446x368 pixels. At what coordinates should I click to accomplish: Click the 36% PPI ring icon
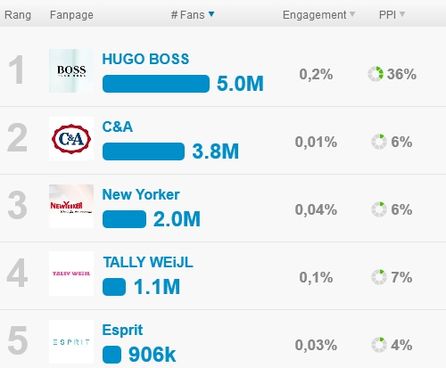[376, 74]
